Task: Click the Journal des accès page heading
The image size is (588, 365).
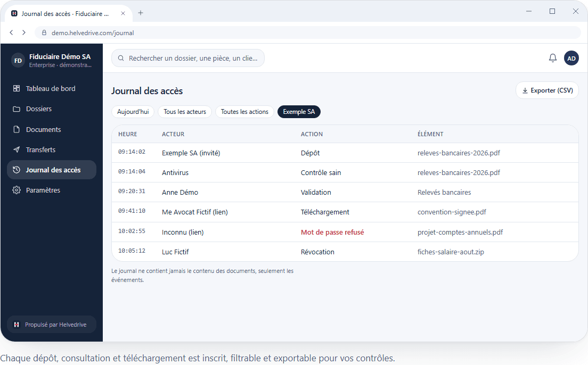Action: click(147, 91)
